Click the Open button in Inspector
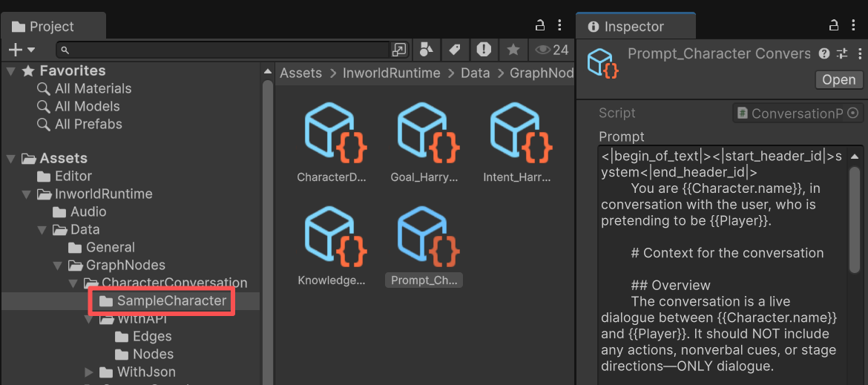The height and width of the screenshot is (385, 868). pyautogui.click(x=838, y=79)
